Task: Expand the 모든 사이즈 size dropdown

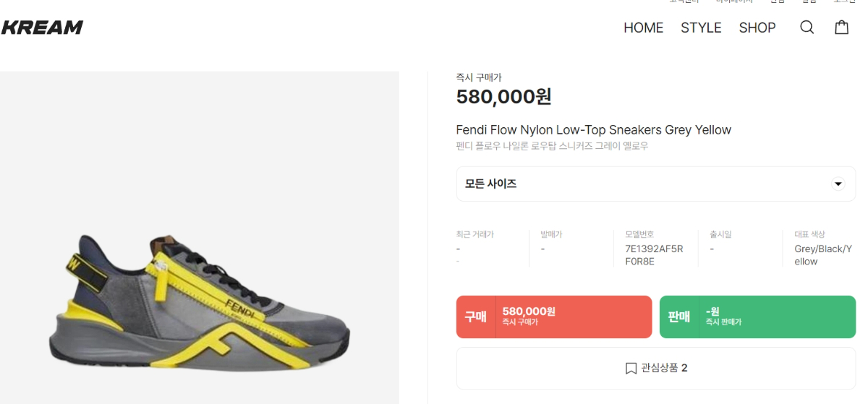Action: 655,184
